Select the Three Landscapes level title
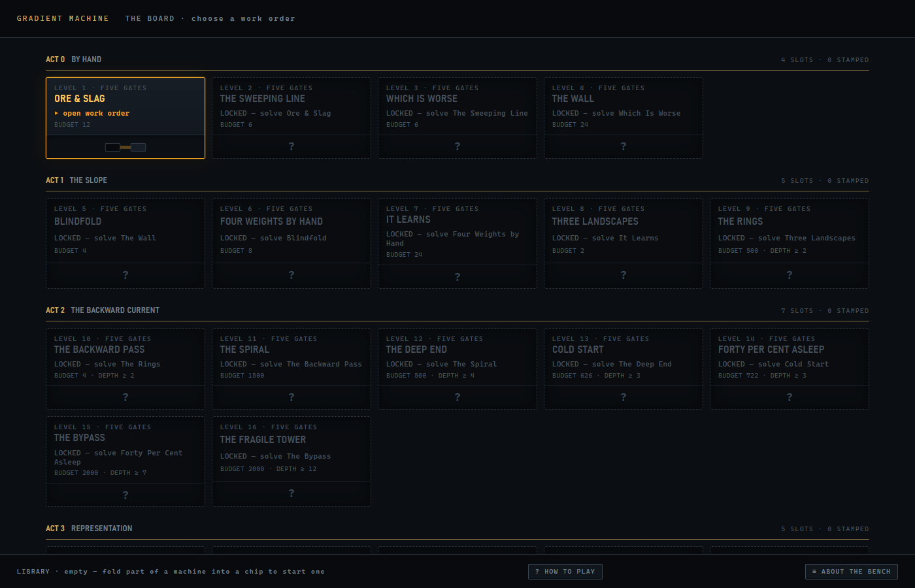 point(595,221)
